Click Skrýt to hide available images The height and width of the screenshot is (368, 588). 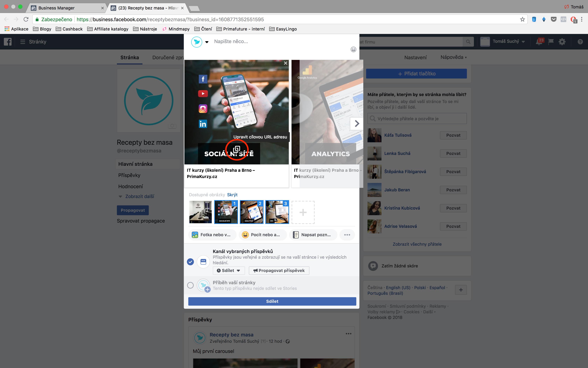point(232,195)
